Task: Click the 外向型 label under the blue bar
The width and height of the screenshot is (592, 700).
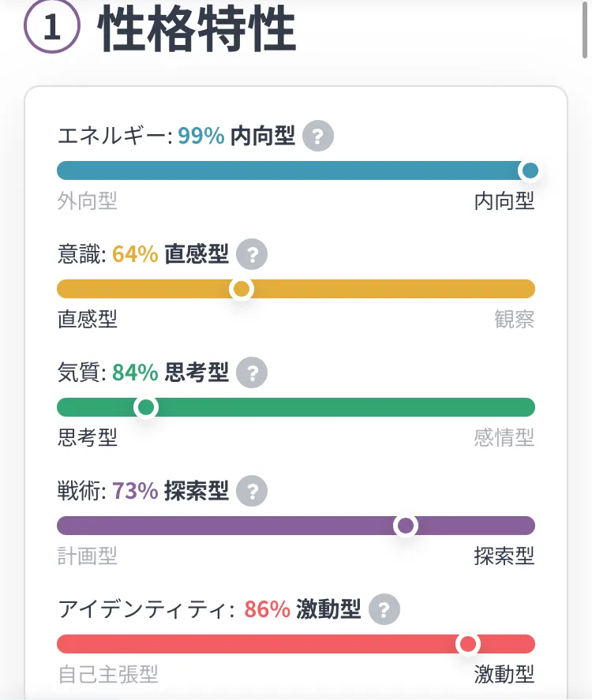Action: (87, 201)
